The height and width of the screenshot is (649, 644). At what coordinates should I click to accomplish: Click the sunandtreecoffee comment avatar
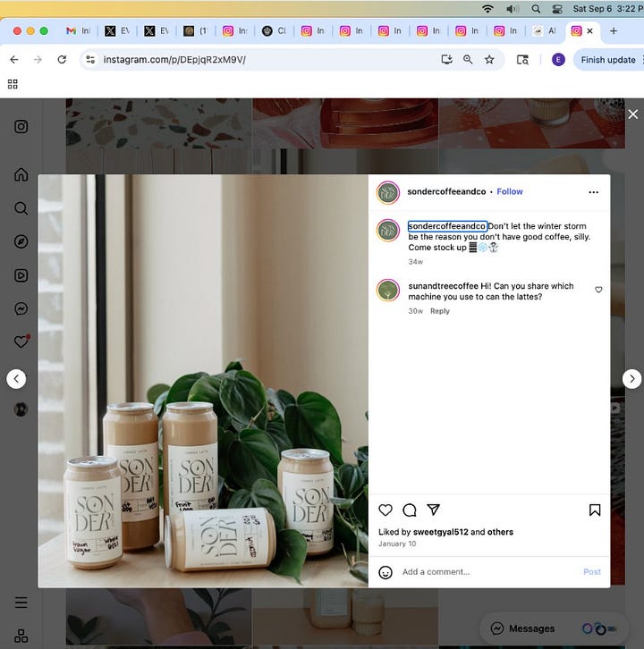(388, 291)
